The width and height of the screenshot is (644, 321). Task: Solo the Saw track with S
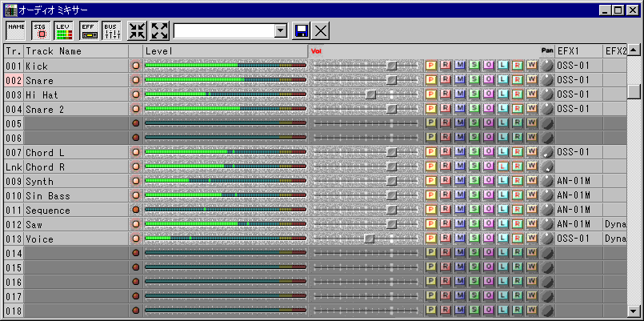[474, 224]
